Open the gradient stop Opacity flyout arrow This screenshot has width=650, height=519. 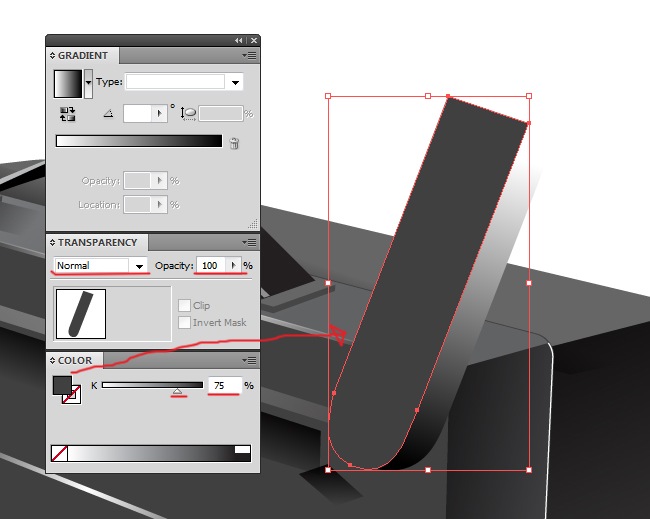coord(160,181)
